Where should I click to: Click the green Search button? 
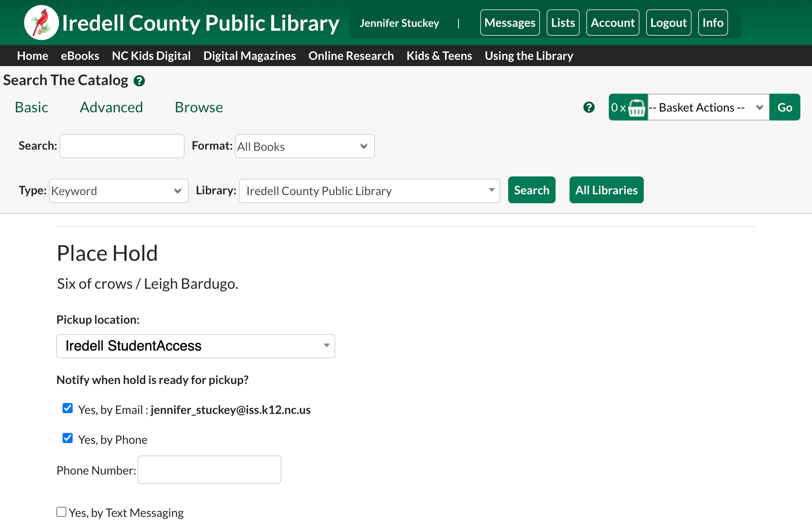pyautogui.click(x=532, y=190)
